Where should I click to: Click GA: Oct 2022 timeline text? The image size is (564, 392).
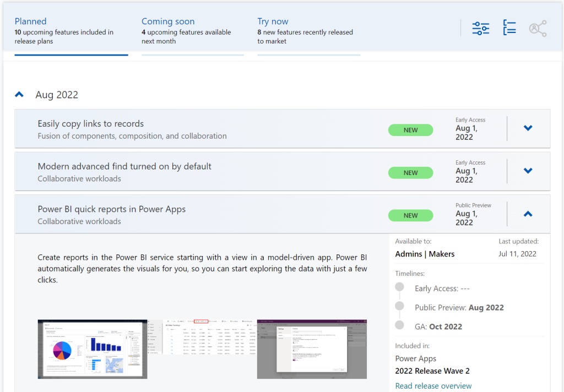(438, 326)
